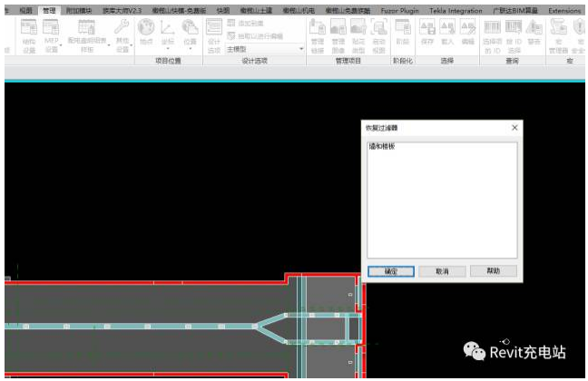Expand the Coordinates dropdown arrow
The width and height of the screenshot is (588, 381).
[x=168, y=49]
